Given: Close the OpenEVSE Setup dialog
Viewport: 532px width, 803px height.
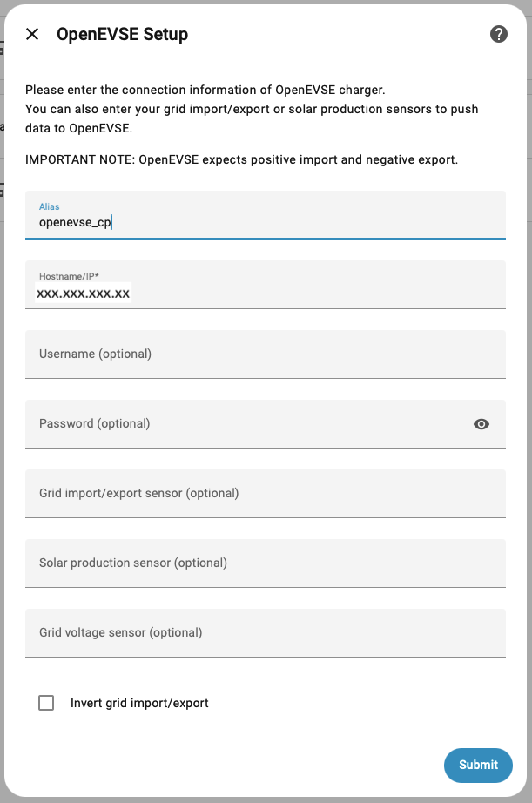Looking at the screenshot, I should (x=32, y=34).
